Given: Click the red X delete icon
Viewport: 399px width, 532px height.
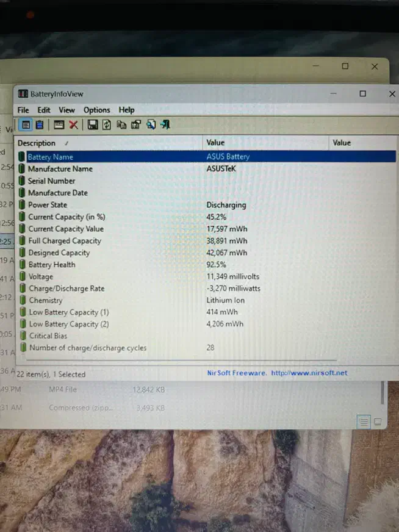Looking at the screenshot, I should point(73,125).
